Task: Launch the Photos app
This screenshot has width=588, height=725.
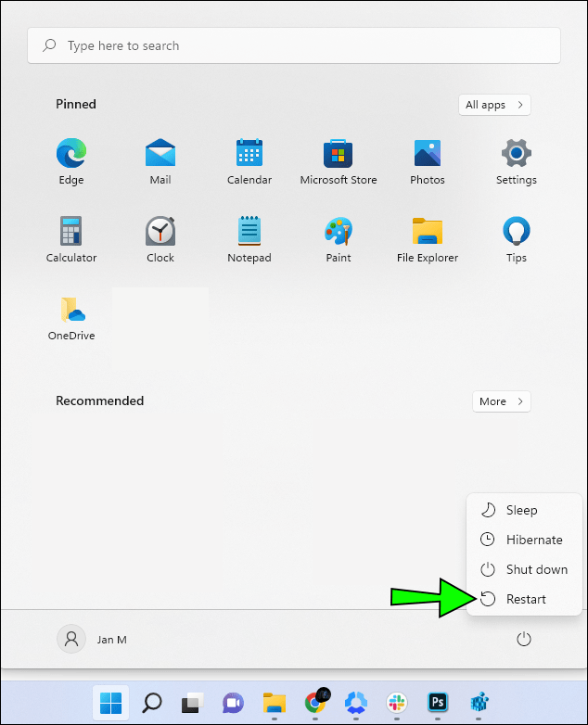Action: [x=427, y=161]
